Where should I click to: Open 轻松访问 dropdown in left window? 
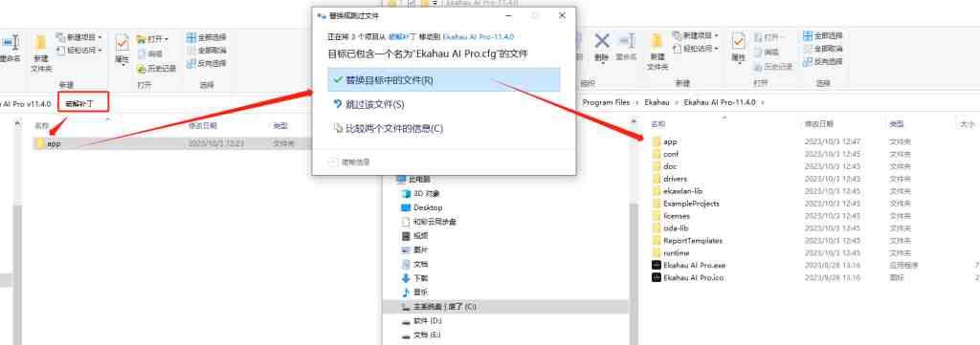(x=79, y=50)
